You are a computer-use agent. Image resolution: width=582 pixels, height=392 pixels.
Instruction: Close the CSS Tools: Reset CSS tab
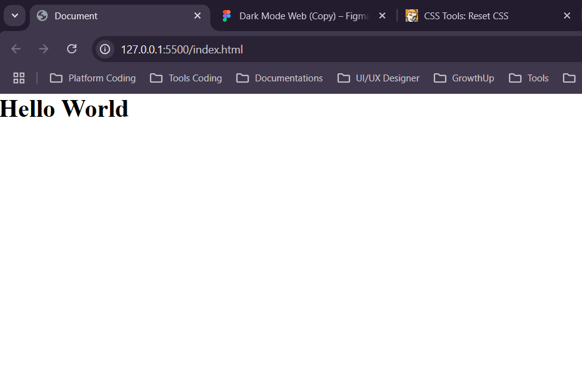click(566, 16)
